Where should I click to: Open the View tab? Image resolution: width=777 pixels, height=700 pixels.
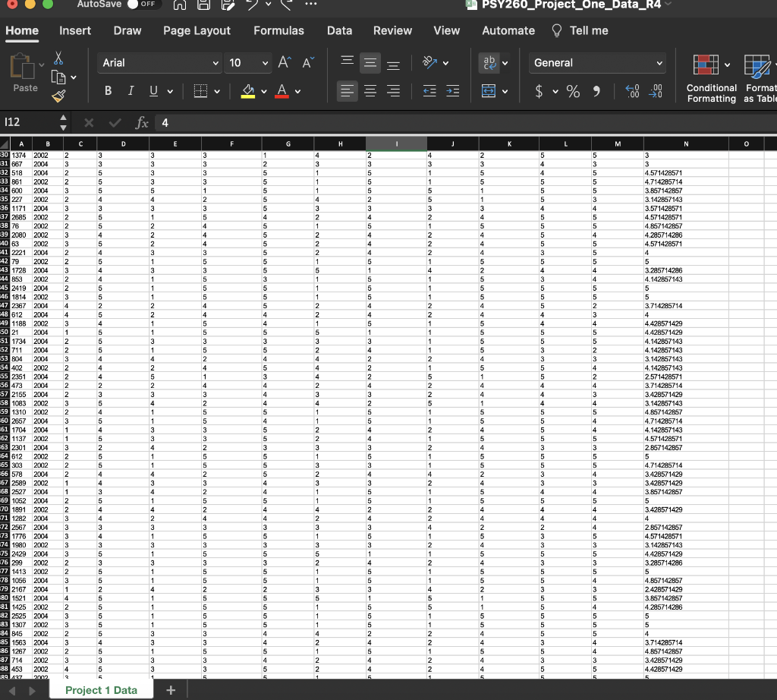446,30
